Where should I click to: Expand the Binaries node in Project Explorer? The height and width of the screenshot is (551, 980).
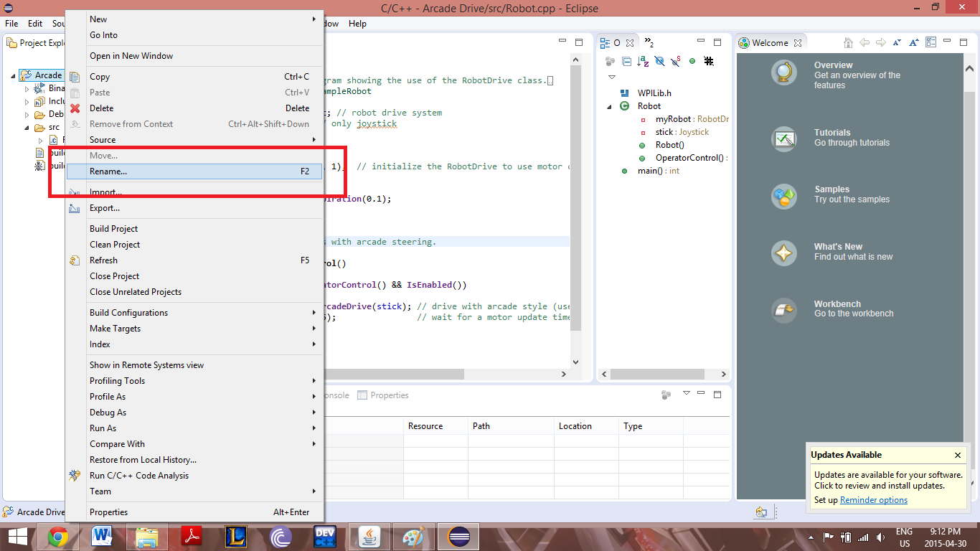pos(27,89)
